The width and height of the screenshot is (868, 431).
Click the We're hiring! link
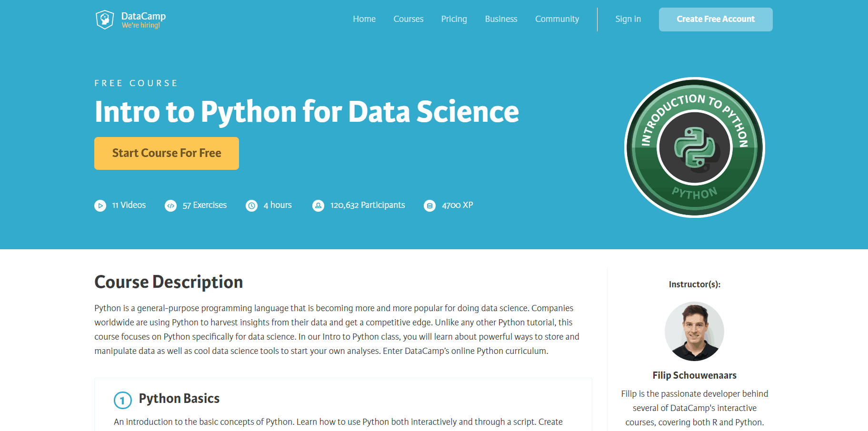[141, 25]
